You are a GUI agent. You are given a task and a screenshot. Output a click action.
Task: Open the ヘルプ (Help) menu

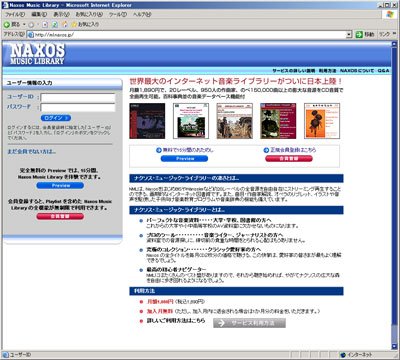142,14
